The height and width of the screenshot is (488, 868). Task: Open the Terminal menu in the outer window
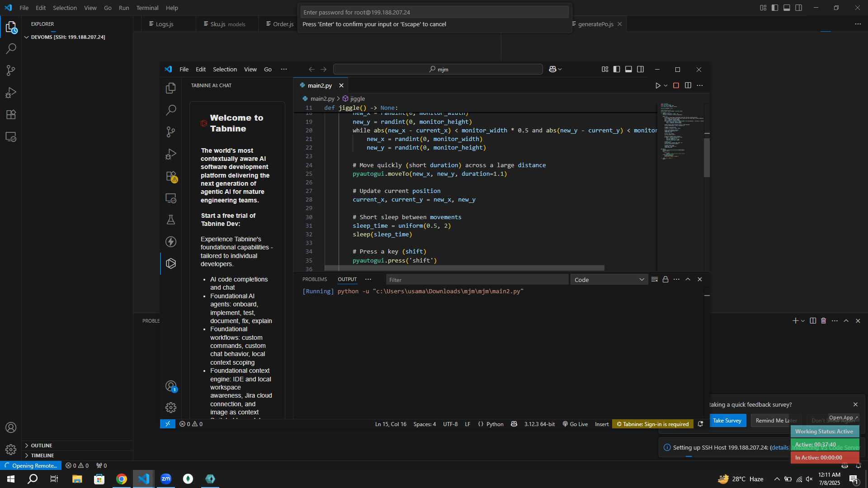pos(147,8)
